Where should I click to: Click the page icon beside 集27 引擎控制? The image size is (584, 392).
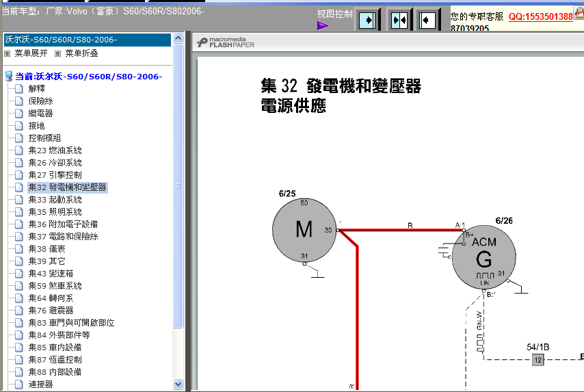click(x=19, y=174)
